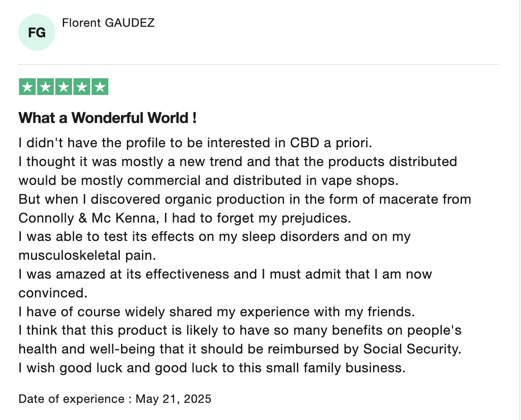Click the sentence about CBD a priori

(195, 143)
